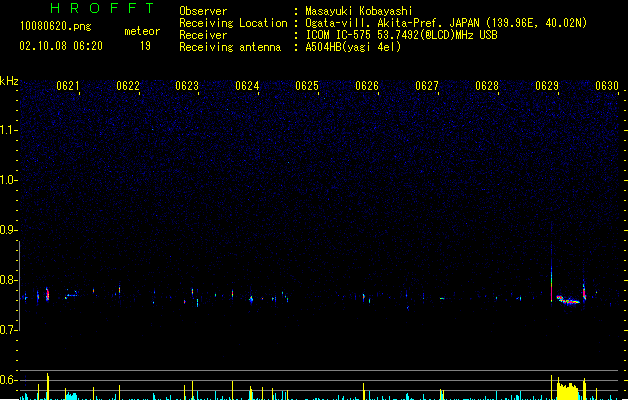Click the Observer field label

(203, 11)
